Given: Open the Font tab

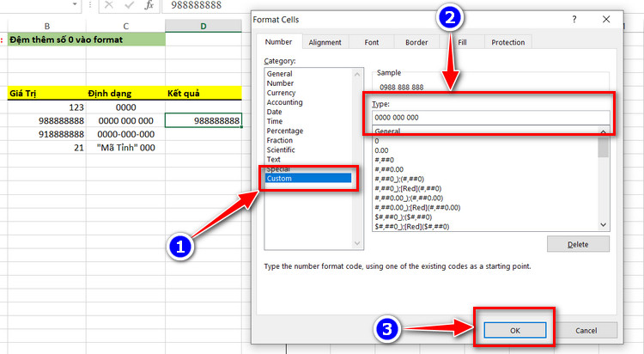Looking at the screenshot, I should 372,42.
